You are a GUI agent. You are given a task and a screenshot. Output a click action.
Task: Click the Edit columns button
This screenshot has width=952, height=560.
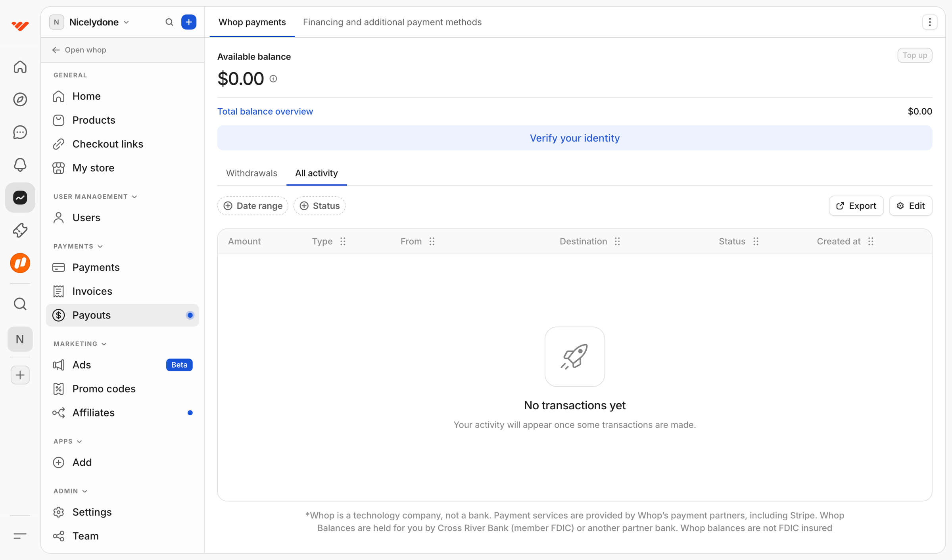(910, 206)
